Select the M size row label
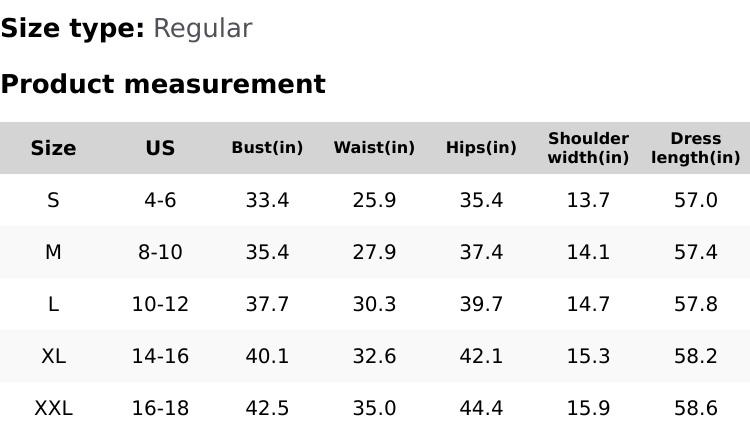 tap(53, 252)
